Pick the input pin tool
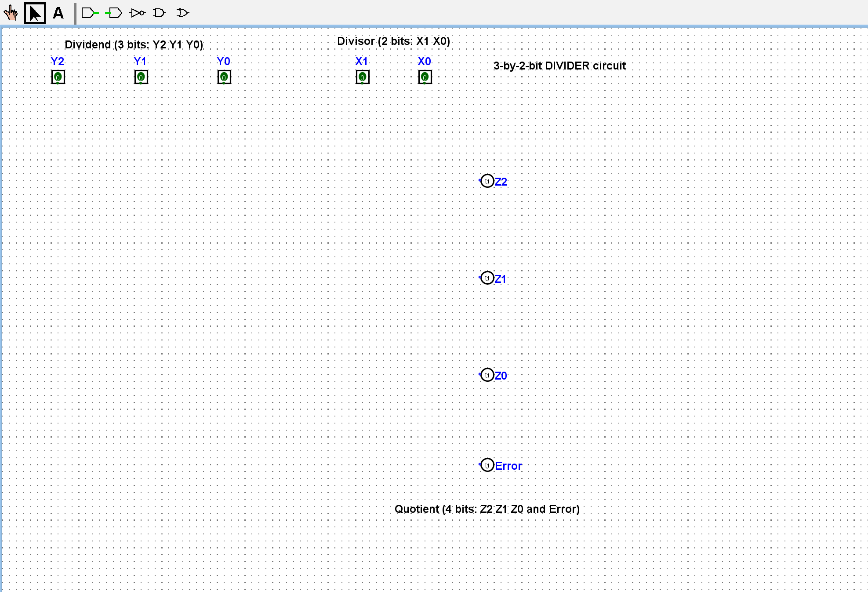The width and height of the screenshot is (868, 592). click(x=90, y=13)
